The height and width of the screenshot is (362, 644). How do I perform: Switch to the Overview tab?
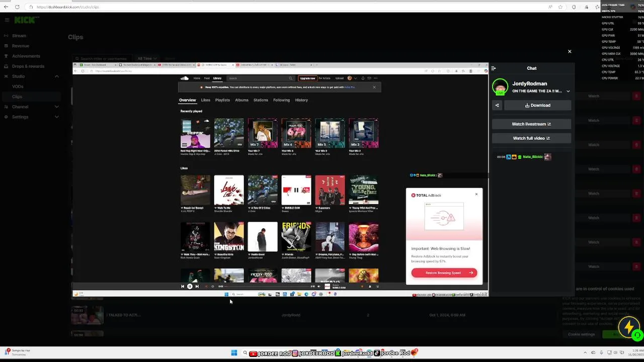pyautogui.click(x=187, y=100)
